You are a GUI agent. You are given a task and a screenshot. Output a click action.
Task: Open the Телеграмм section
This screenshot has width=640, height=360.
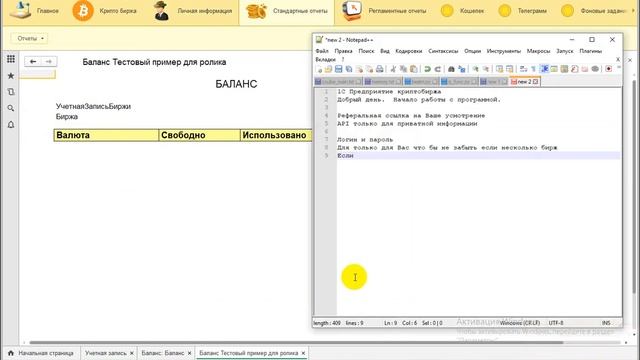tap(523, 11)
